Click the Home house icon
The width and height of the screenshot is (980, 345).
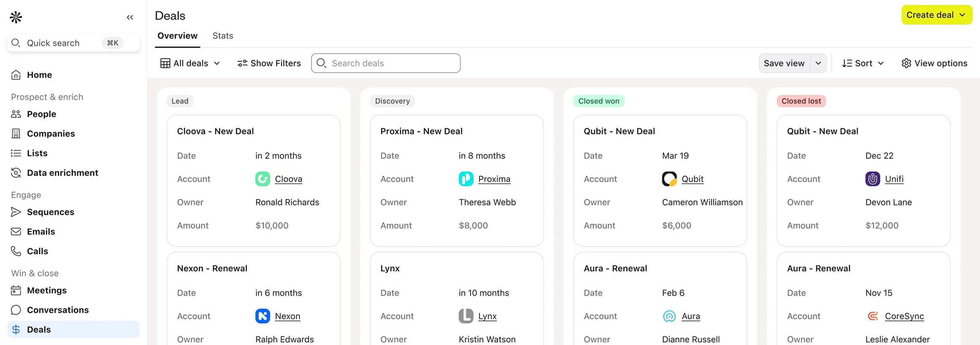click(x=16, y=75)
